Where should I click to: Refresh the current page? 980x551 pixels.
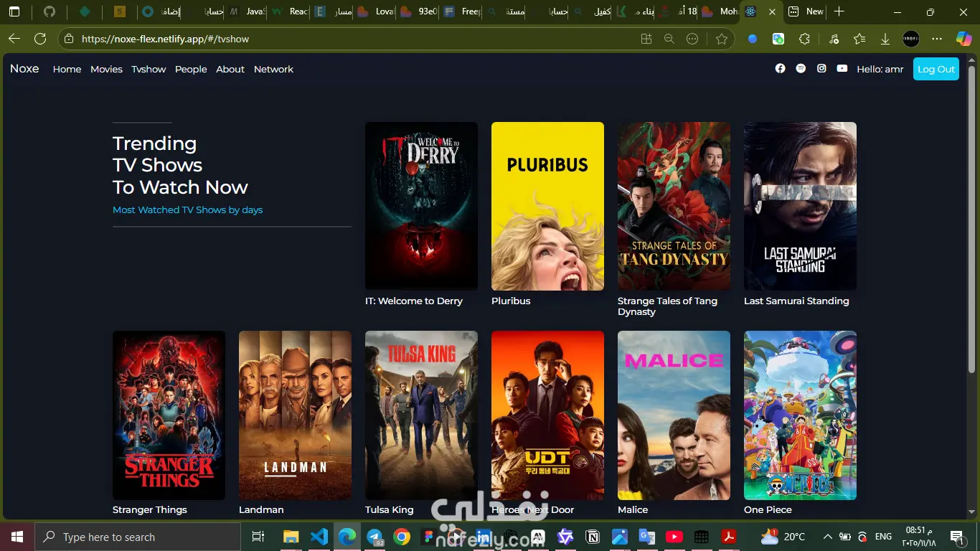coord(40,39)
